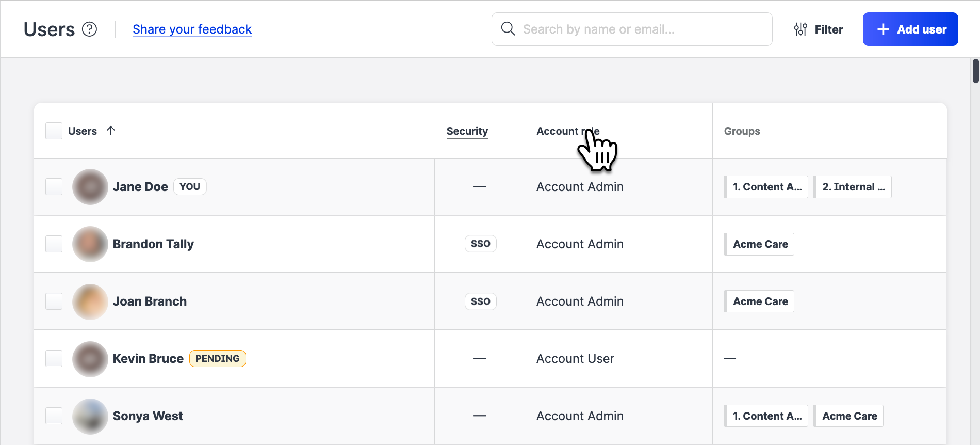This screenshot has width=980, height=445.
Task: Tick the checkbox for Jane Doe's row
Action: 54,187
